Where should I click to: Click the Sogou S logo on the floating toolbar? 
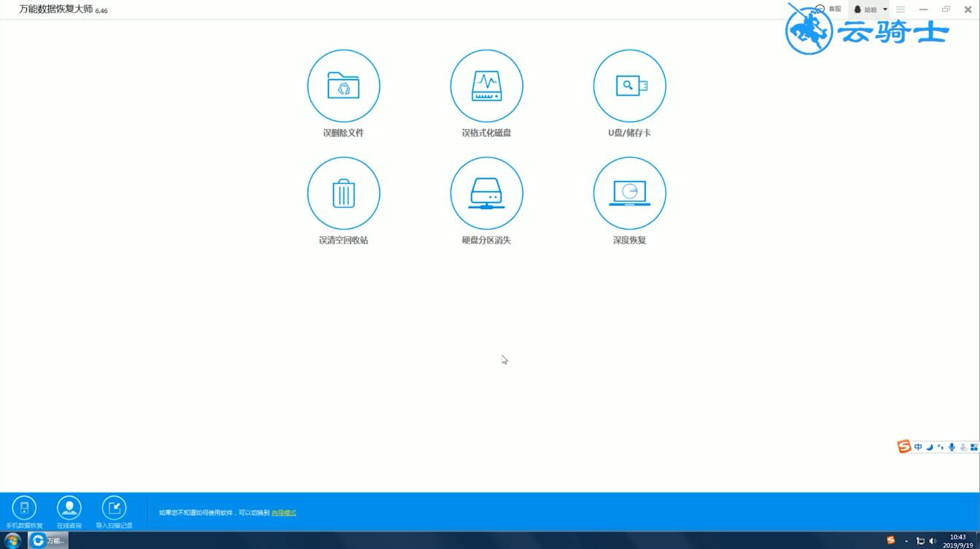(904, 447)
